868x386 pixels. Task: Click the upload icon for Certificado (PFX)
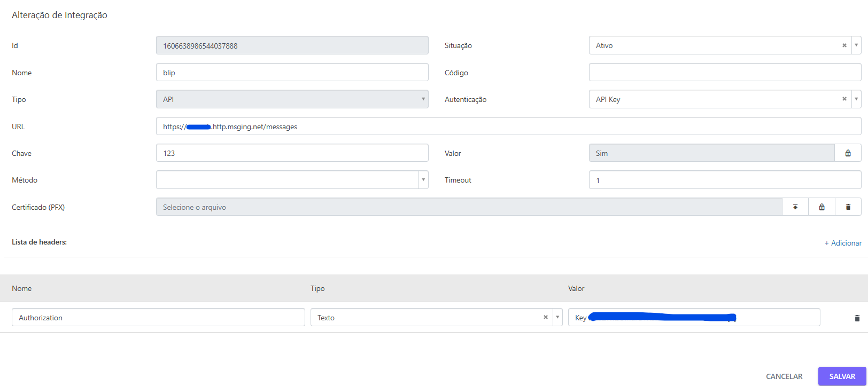pyautogui.click(x=795, y=207)
